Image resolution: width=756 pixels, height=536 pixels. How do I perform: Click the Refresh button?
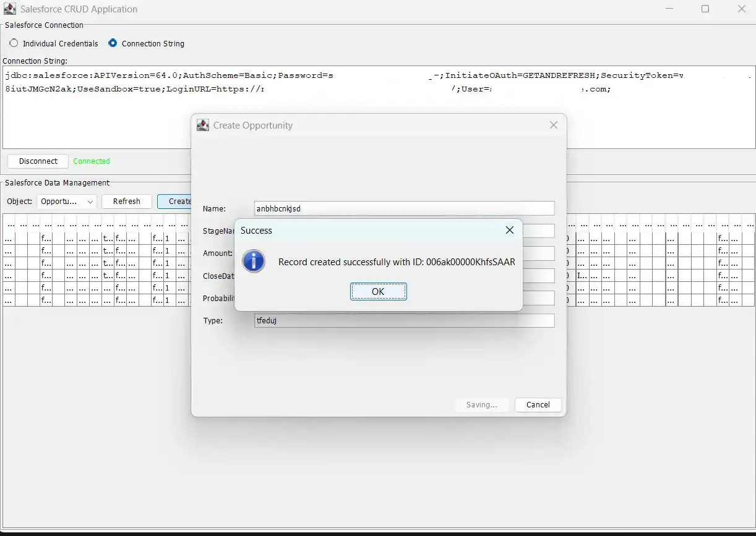click(x=127, y=202)
